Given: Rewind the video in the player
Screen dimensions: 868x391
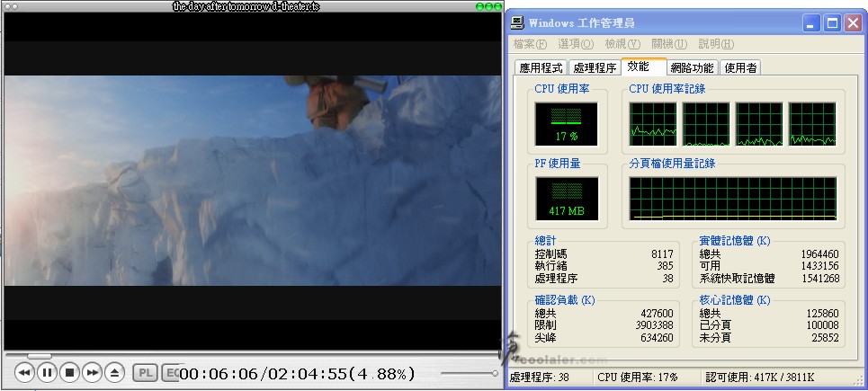Looking at the screenshot, I should point(24,373).
